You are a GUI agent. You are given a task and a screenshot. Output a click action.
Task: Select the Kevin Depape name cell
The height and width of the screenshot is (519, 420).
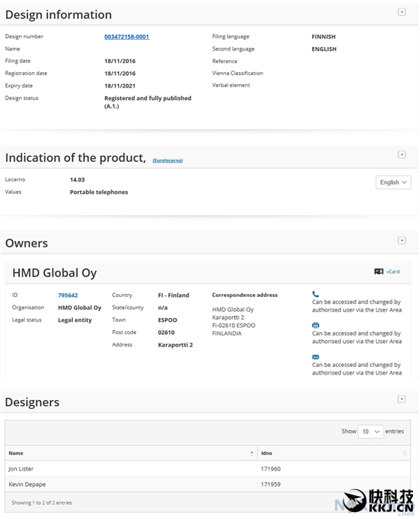pos(25,484)
